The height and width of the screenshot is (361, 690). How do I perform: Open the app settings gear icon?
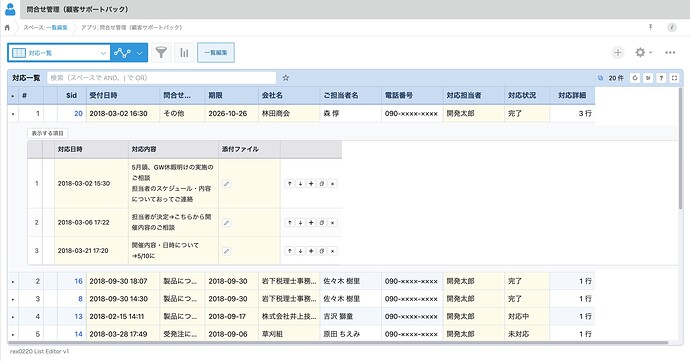click(640, 52)
